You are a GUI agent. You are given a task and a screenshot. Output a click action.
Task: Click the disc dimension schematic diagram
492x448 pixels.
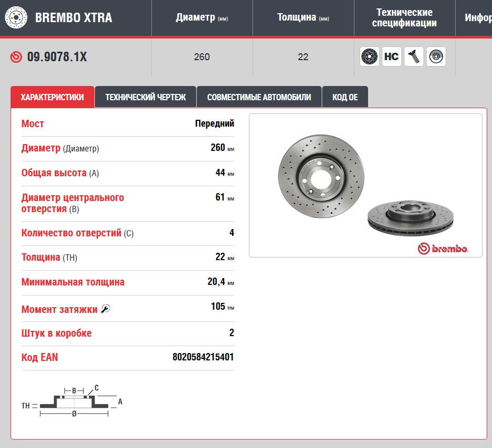pyautogui.click(x=72, y=401)
